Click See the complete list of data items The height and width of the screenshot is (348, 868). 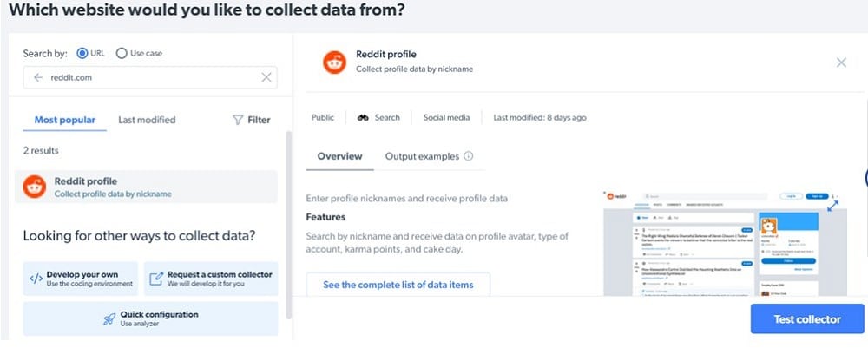(x=398, y=285)
